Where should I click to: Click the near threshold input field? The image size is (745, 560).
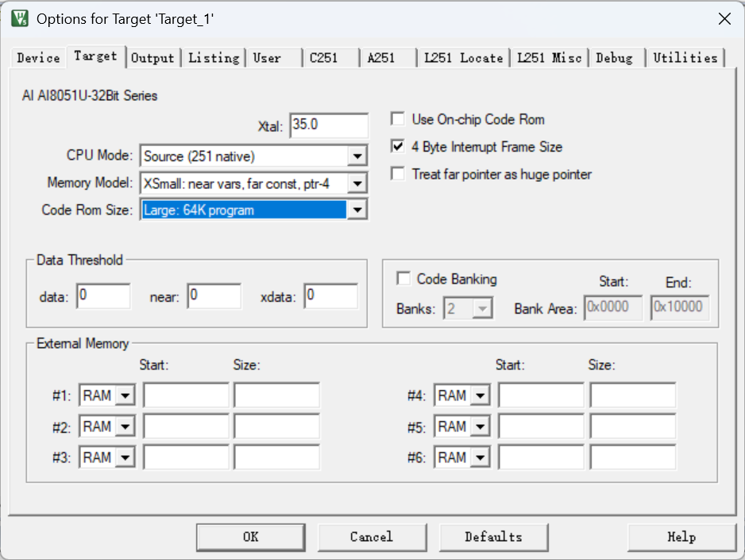click(214, 296)
